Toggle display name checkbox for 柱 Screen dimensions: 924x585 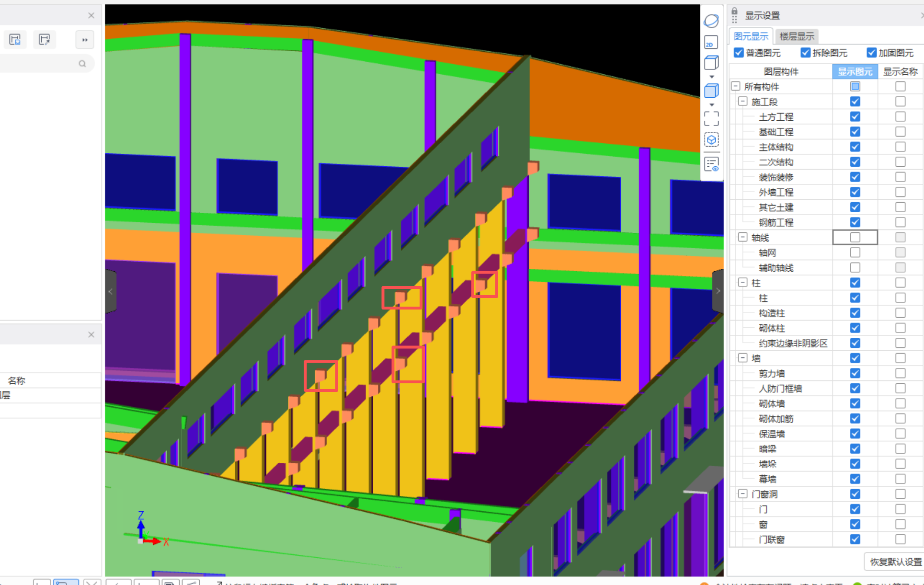[900, 283]
